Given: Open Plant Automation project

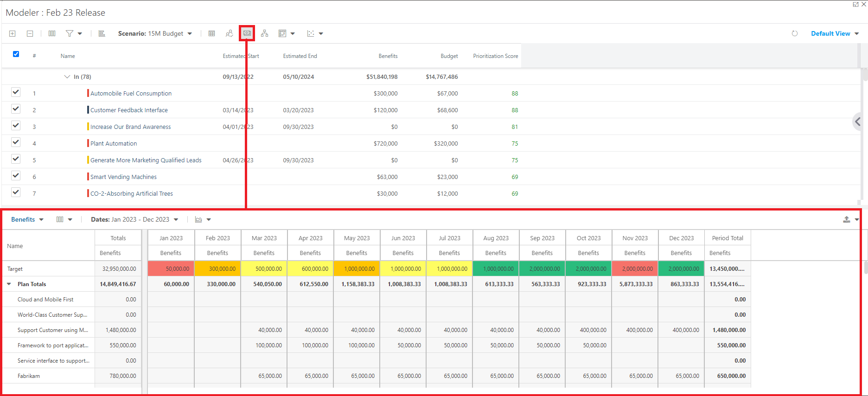Looking at the screenshot, I should click(114, 143).
